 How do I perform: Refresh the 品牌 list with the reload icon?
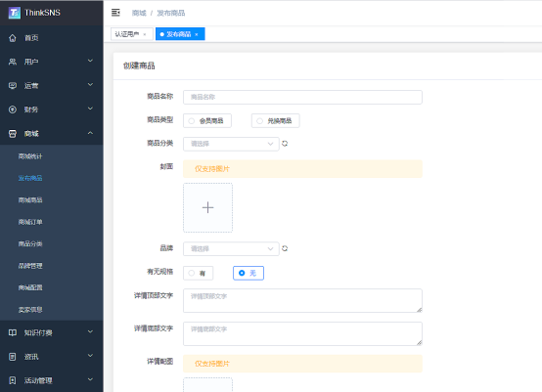coord(285,248)
